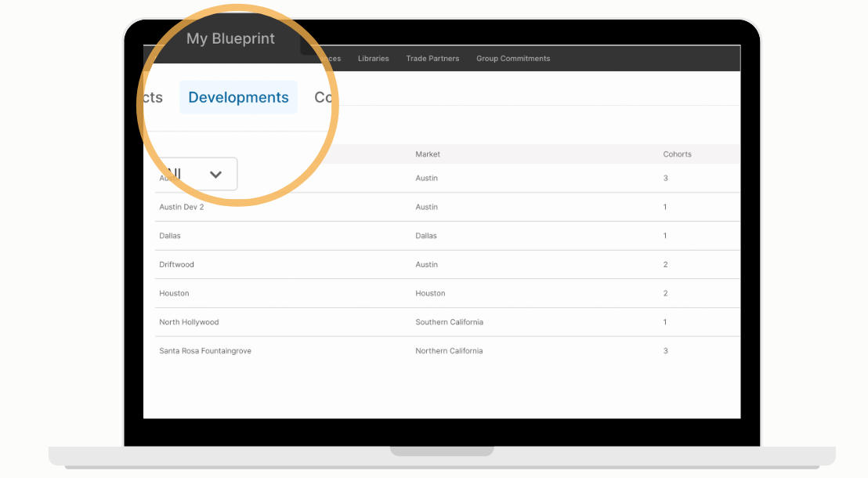Open the Developments tab
This screenshot has height=478, width=868.
coord(239,97)
